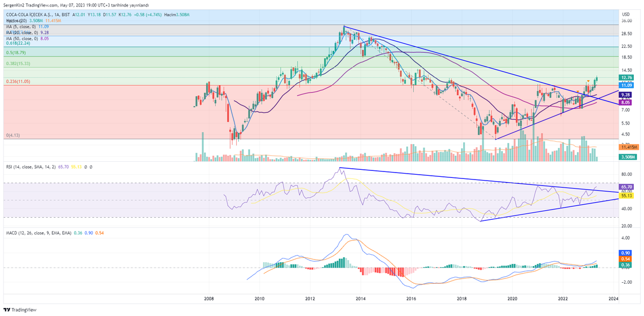Click the 18.50 price axis label
Viewport: 644px width, 316px height.
point(626,57)
